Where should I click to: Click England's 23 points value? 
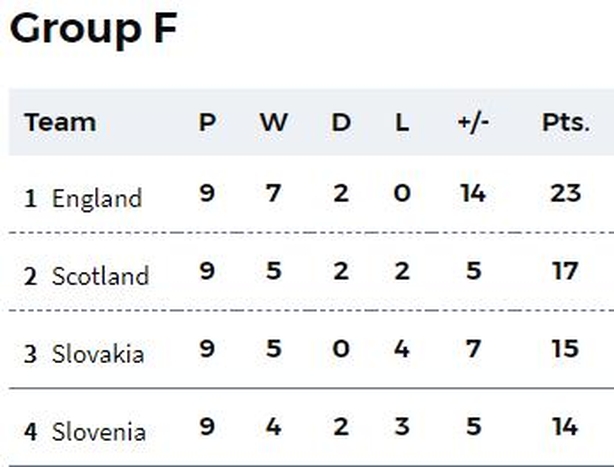coord(565,193)
